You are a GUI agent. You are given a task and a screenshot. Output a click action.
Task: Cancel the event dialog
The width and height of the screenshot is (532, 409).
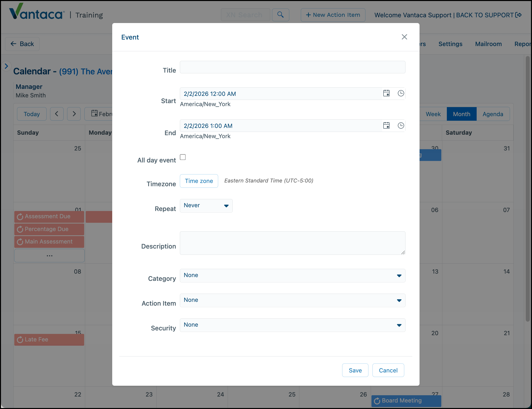tap(388, 370)
